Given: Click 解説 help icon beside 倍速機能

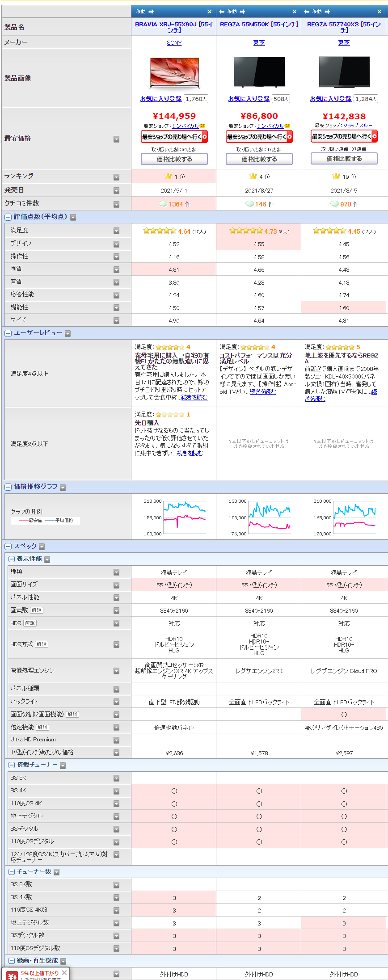Looking at the screenshot, I should (x=42, y=728).
